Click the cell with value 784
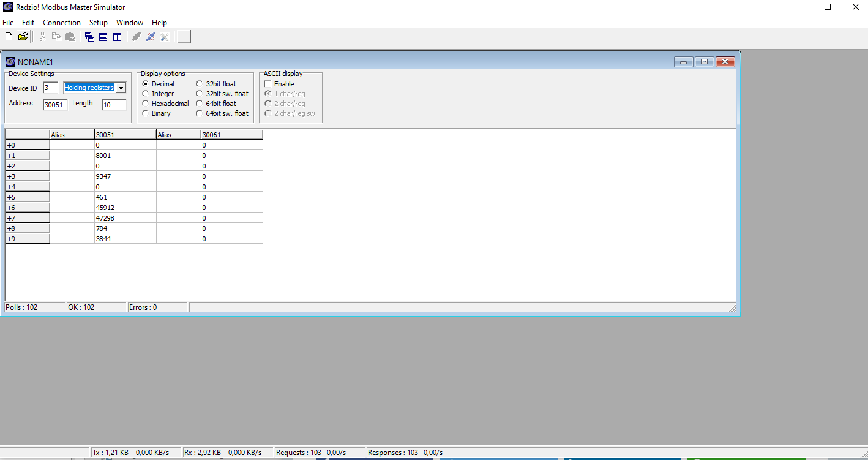 pos(125,228)
